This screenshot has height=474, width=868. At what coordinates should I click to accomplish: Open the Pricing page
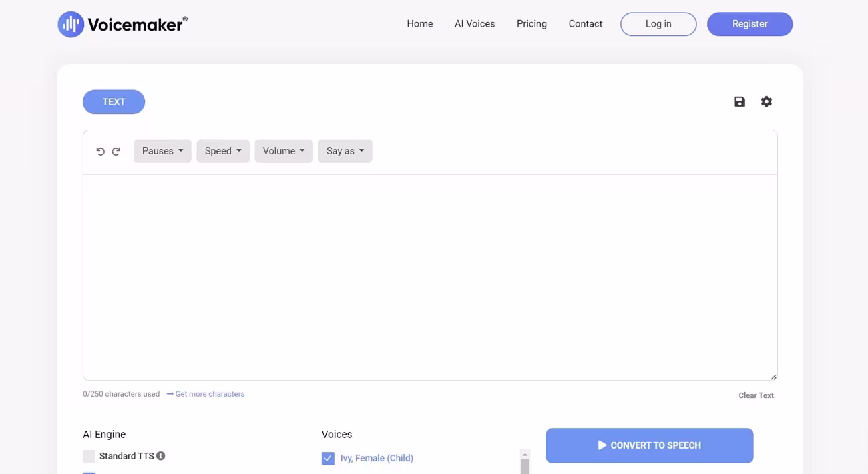tap(531, 24)
